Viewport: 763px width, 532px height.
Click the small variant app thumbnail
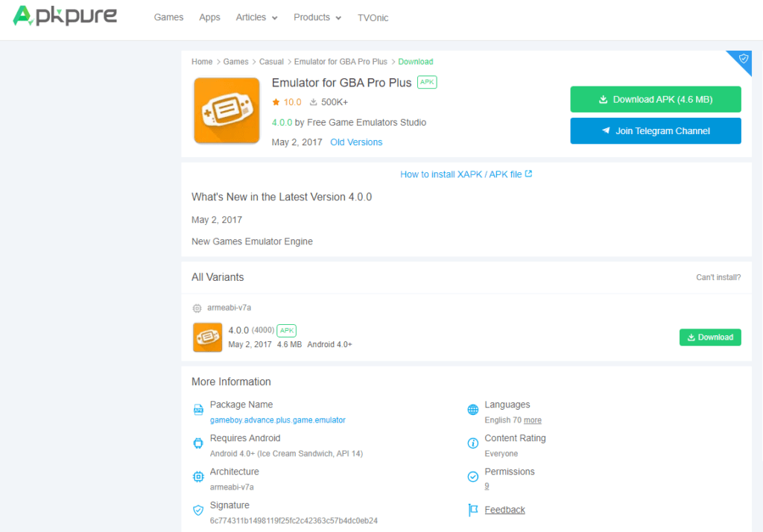(x=208, y=338)
